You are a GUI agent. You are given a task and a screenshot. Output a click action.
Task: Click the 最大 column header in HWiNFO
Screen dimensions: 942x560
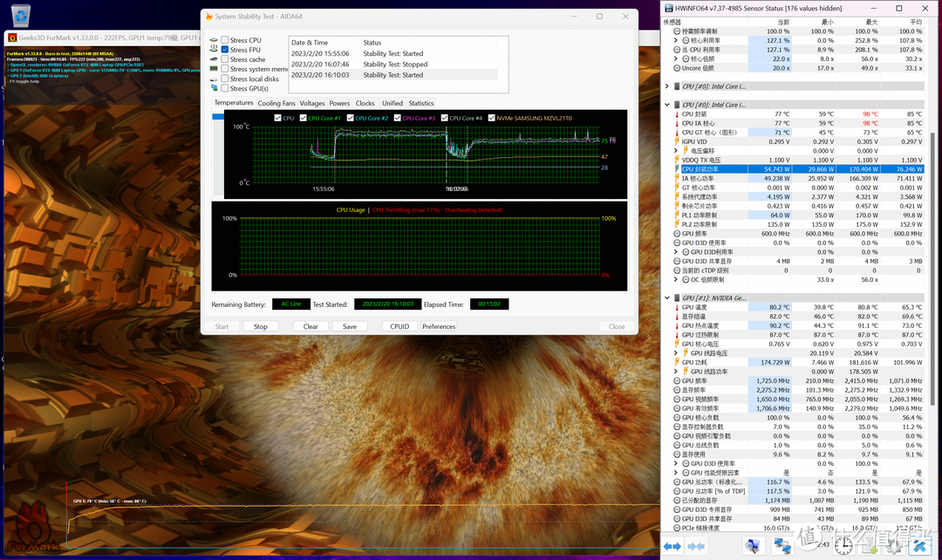[871, 22]
